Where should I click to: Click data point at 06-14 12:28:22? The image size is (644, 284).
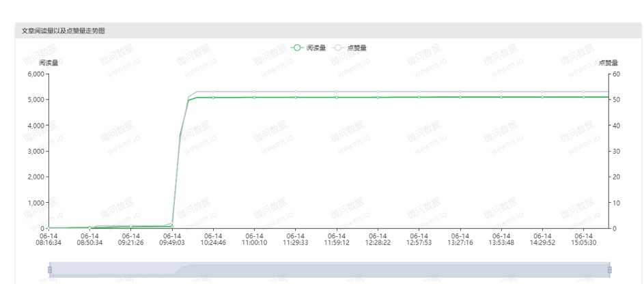(378, 97)
